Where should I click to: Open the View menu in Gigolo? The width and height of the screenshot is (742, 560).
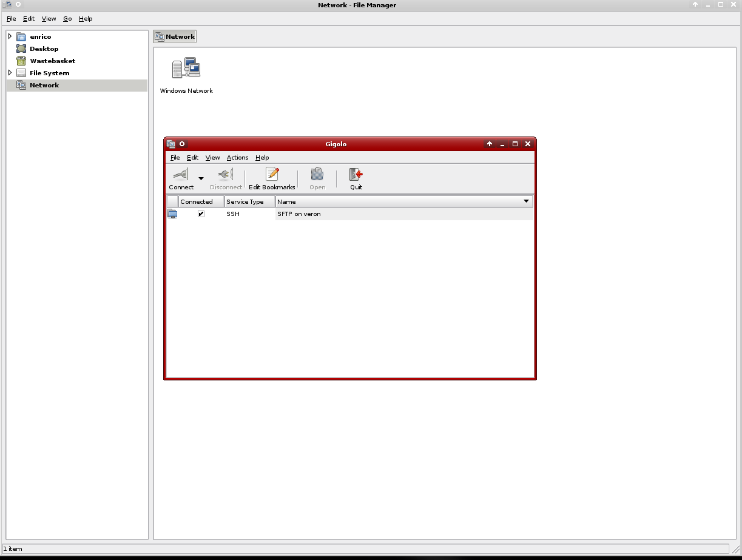point(212,158)
